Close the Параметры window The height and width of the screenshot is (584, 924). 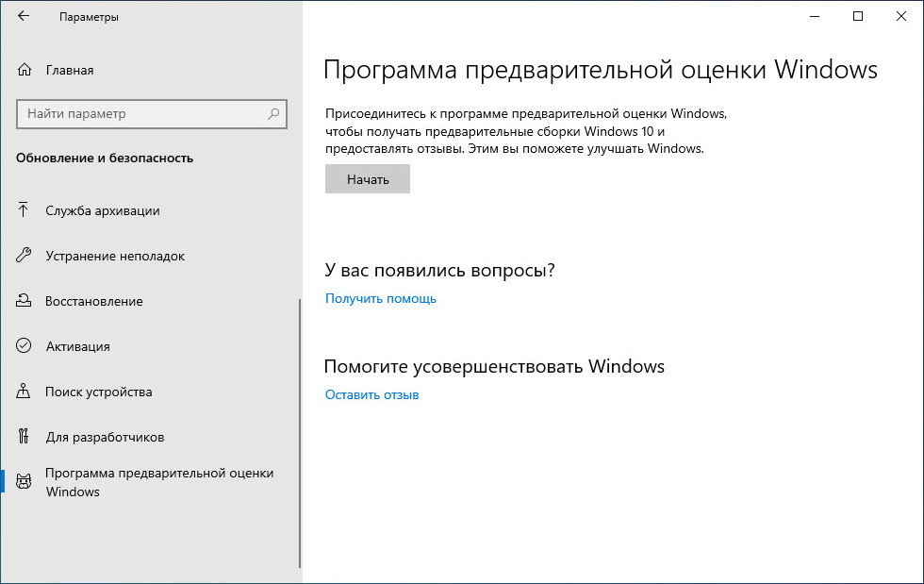pyautogui.click(x=901, y=17)
